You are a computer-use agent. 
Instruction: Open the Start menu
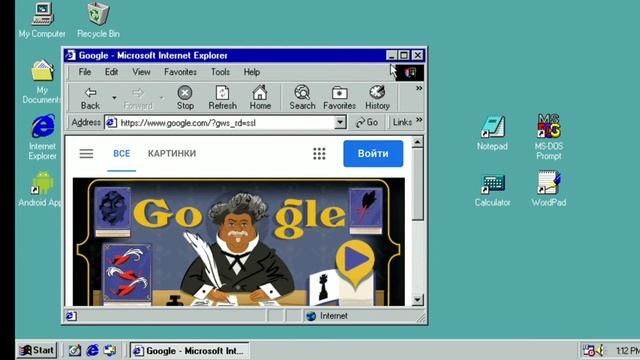[37, 350]
